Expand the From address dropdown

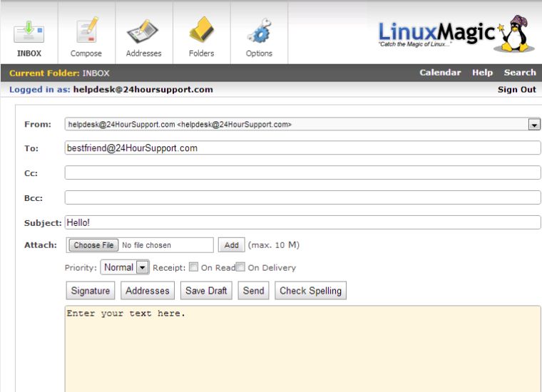click(x=534, y=125)
